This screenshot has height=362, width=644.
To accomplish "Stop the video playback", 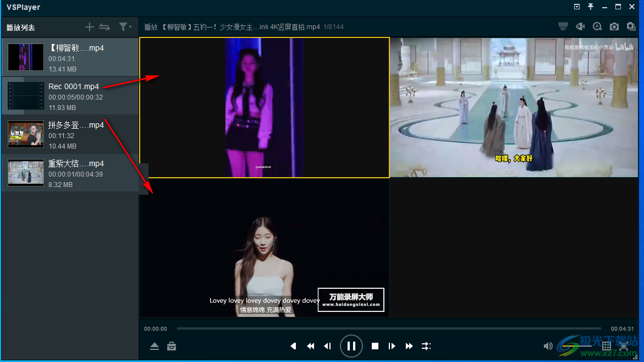I will [375, 346].
